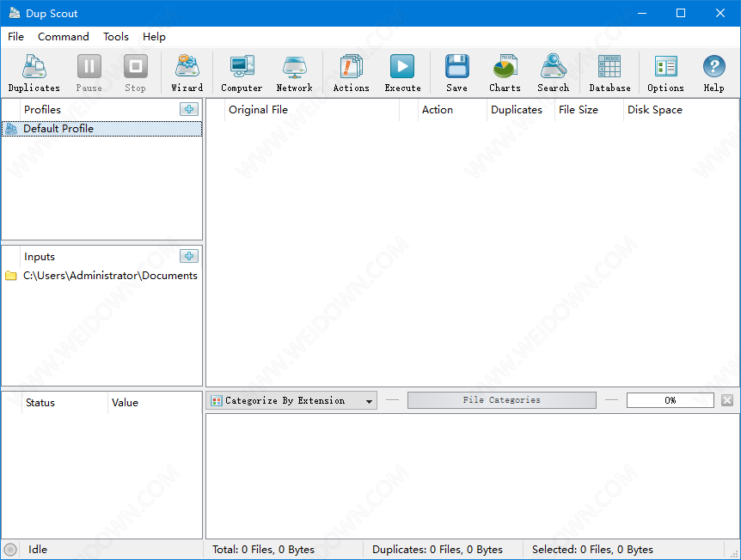Minimize the Dup Scout window
741x560 pixels.
[642, 13]
